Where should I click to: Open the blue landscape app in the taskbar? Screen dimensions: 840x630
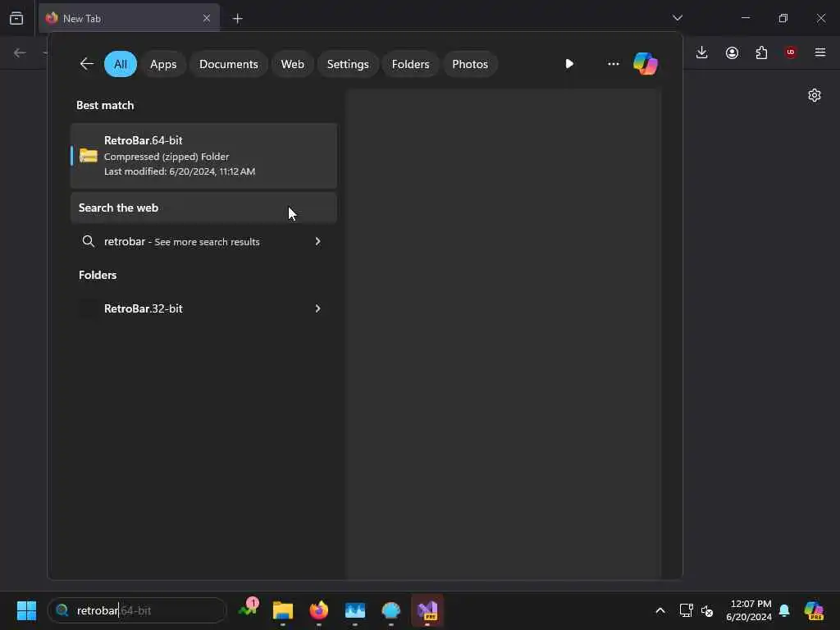pos(354,610)
